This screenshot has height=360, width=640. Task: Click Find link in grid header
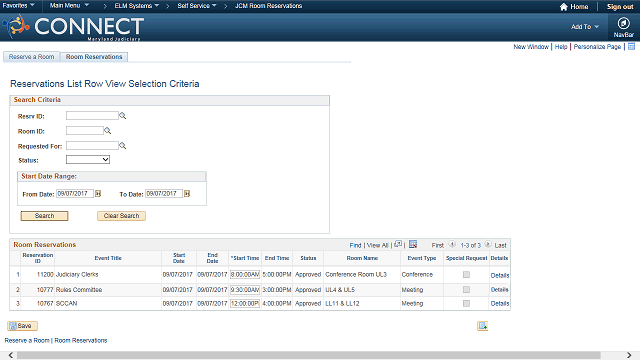point(355,245)
